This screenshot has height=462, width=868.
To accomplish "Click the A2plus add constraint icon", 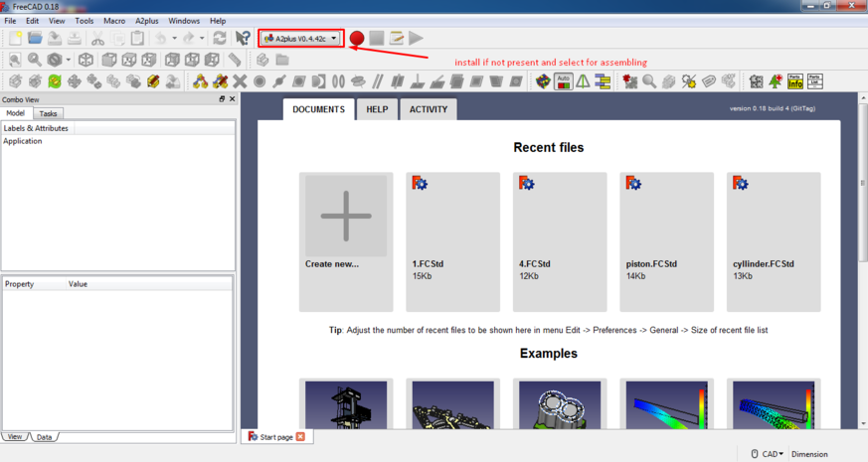I will 201,81.
